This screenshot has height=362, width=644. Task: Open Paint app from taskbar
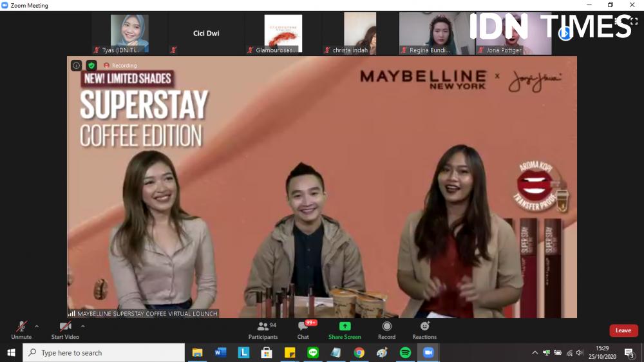click(x=382, y=352)
